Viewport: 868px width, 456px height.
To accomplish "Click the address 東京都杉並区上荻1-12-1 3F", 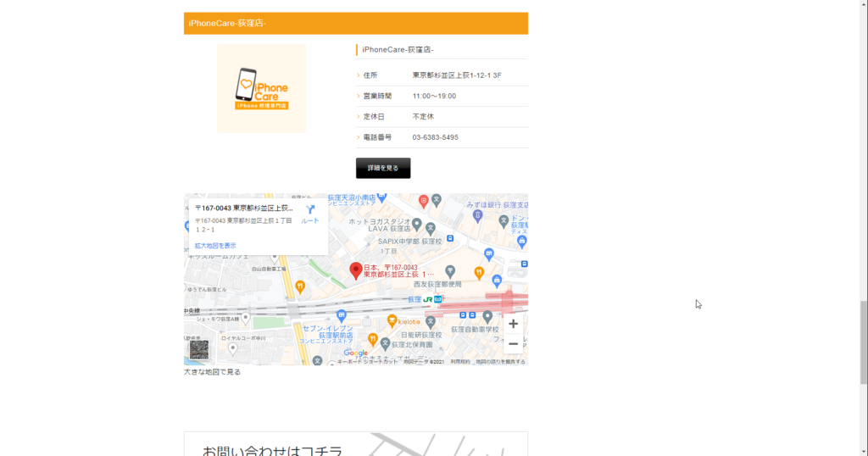I will click(x=457, y=75).
